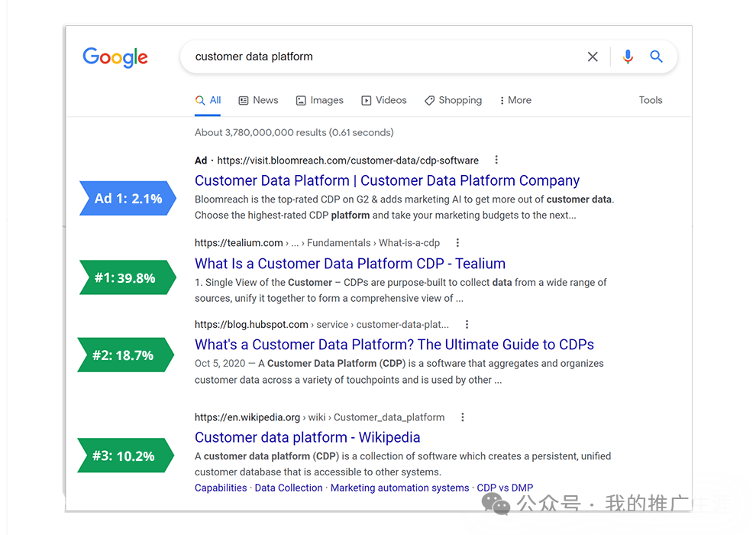The image size is (756, 535).
Task: Open the Tealium 'What Is a Customer Data Platform' result
Action: coord(350,264)
